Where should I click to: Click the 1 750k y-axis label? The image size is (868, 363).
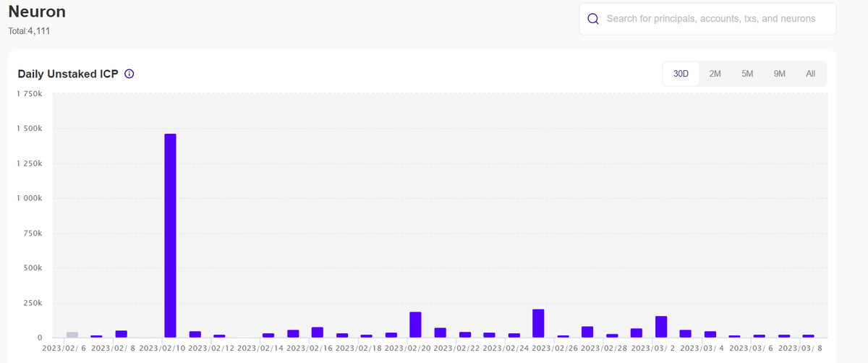(x=30, y=94)
